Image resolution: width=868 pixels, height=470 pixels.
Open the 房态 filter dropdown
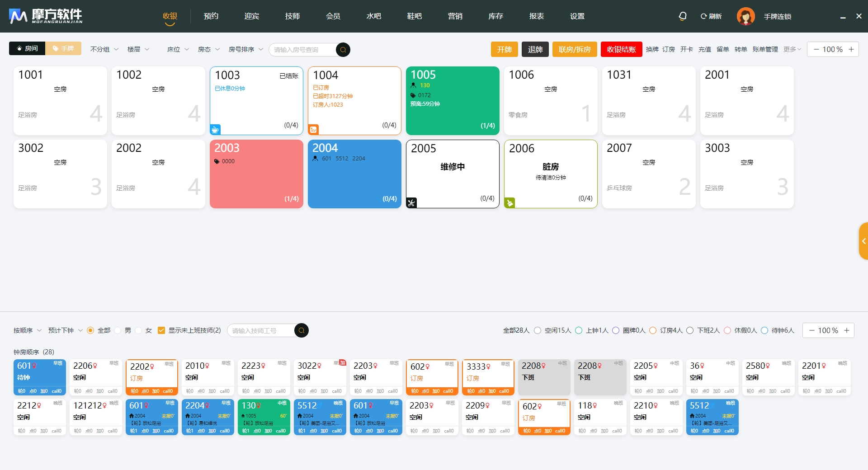pyautogui.click(x=208, y=49)
